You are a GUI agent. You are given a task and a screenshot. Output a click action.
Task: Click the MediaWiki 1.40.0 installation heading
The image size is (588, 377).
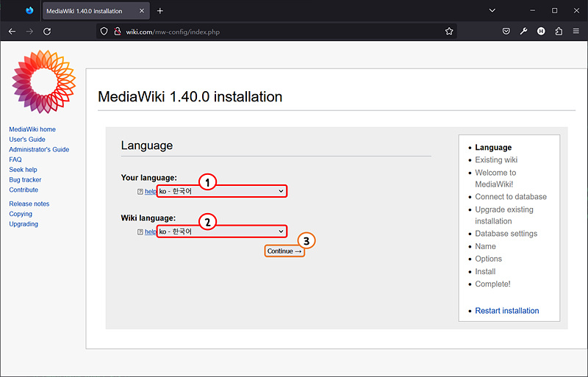click(x=190, y=97)
